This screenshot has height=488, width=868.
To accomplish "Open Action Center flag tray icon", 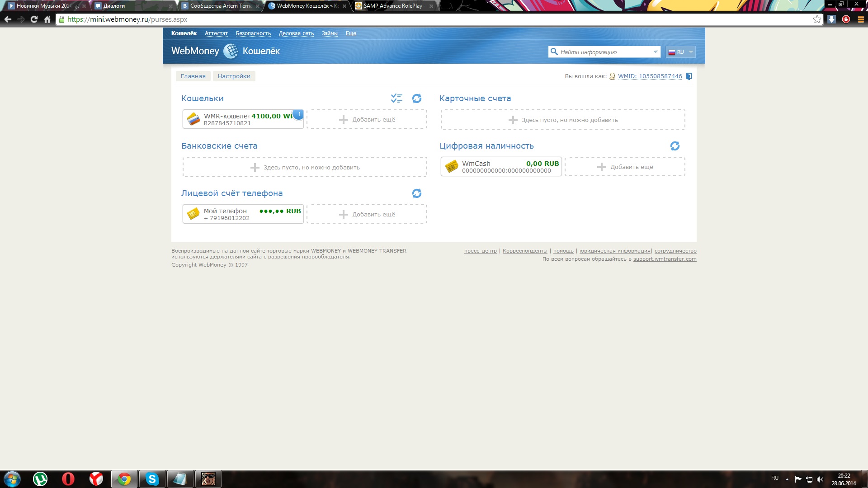I will [798, 479].
